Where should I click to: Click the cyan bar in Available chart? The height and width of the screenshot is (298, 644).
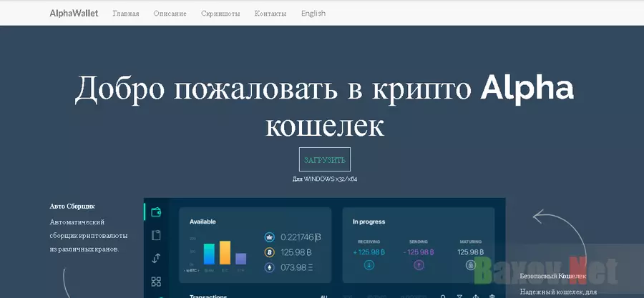click(209, 254)
